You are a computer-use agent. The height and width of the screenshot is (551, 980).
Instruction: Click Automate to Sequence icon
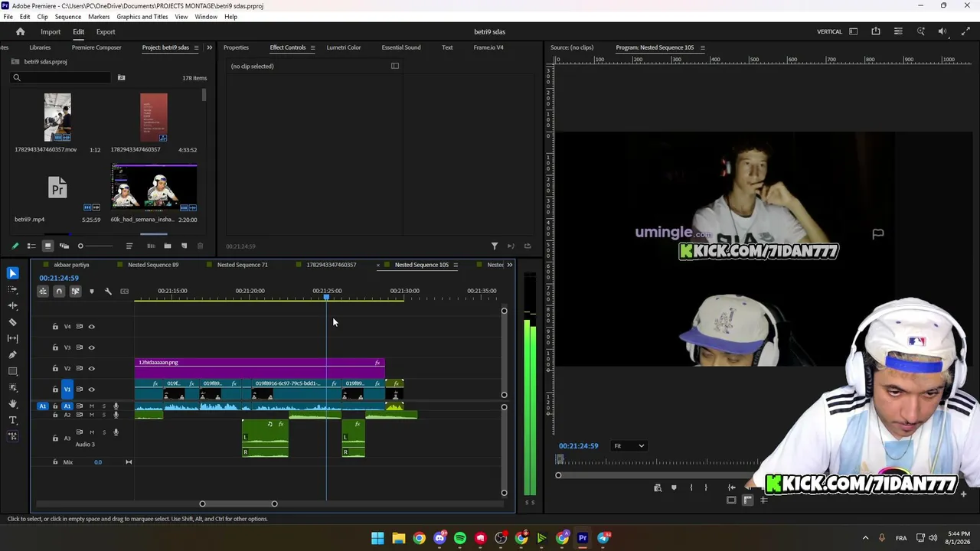151,246
